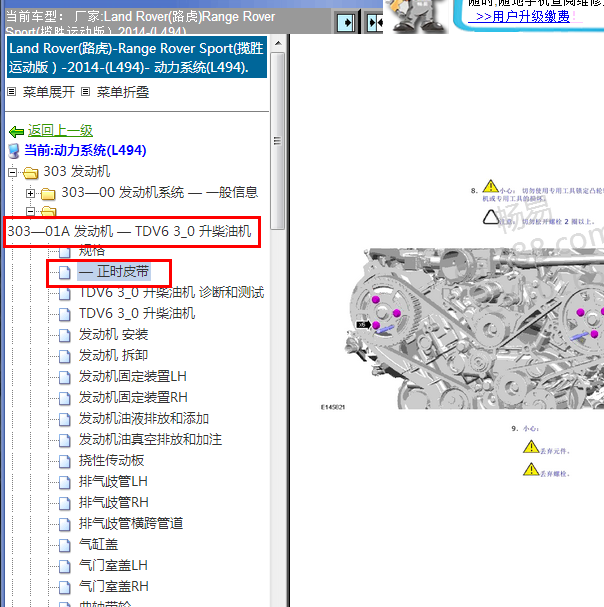
Task: Open the 发动机 安装 document
Action: (113, 334)
